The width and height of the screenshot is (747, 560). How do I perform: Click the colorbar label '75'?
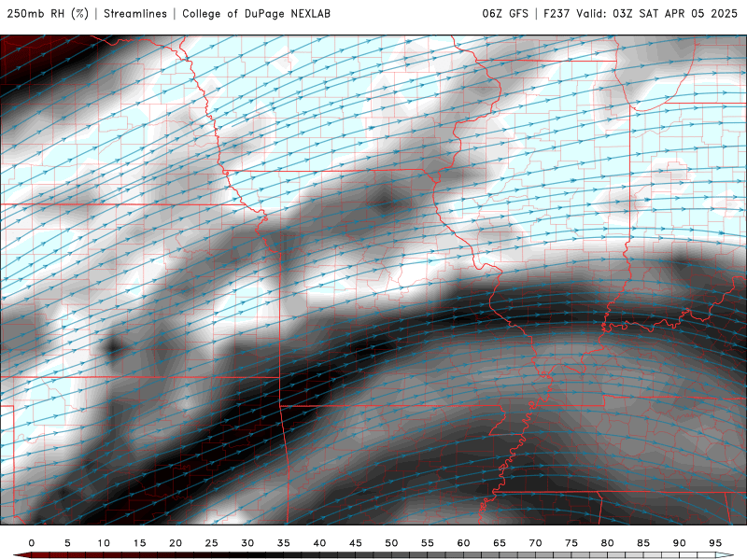pos(571,543)
